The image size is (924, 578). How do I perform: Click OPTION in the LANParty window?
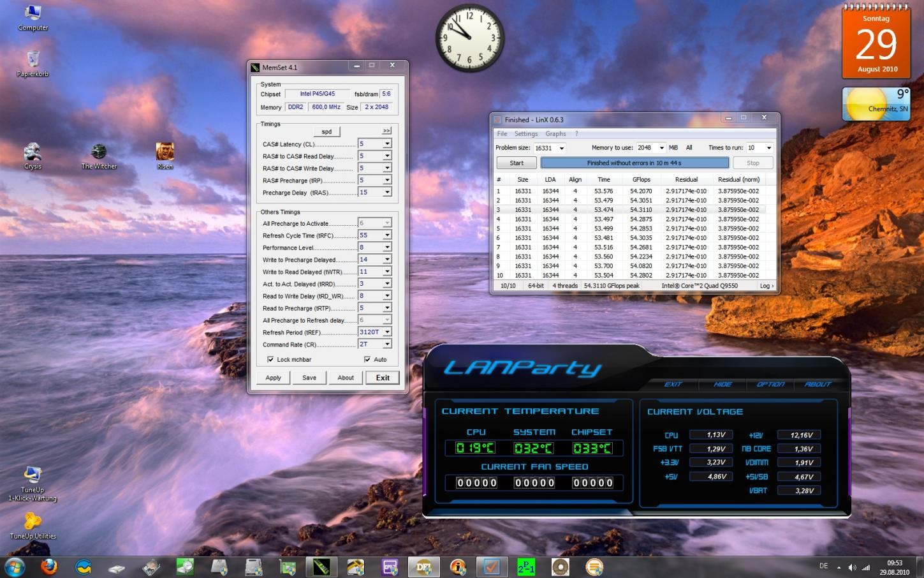(770, 384)
